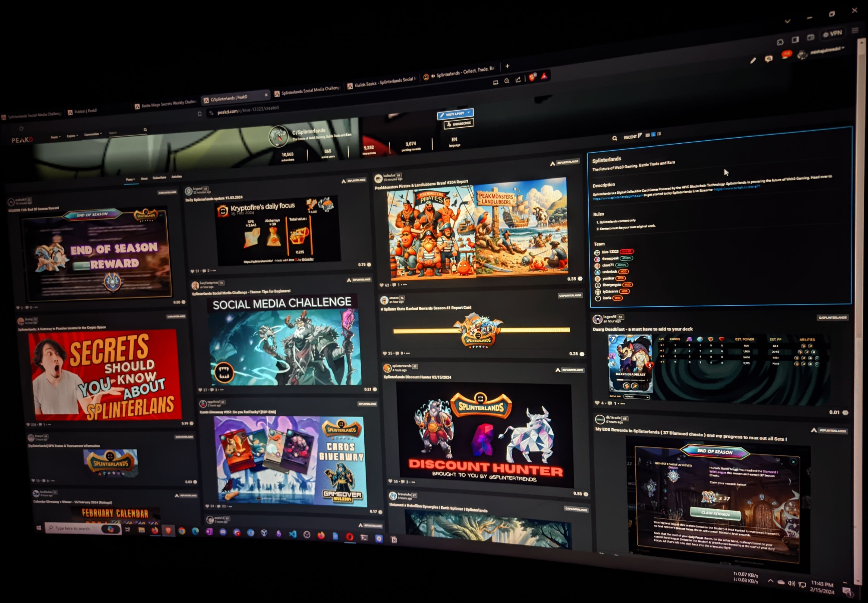Bookmark this page with the bookmark icon
This screenshot has width=868, height=603.
coord(200,114)
